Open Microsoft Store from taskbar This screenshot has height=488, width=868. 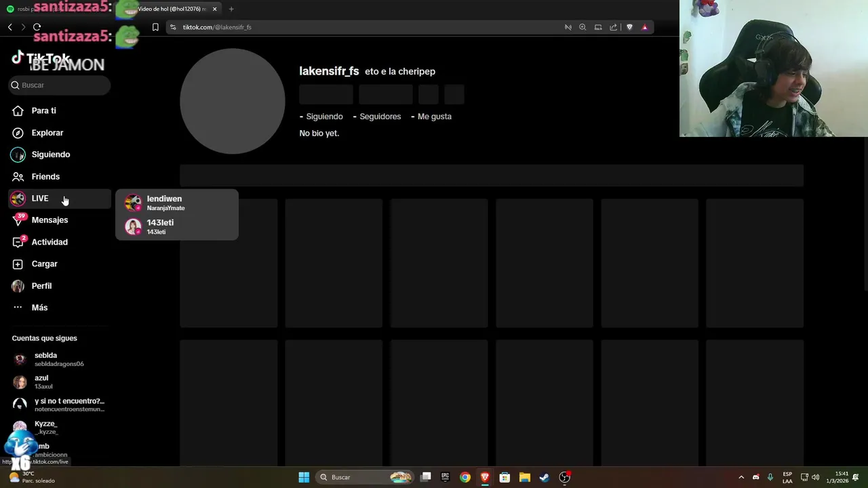click(505, 477)
